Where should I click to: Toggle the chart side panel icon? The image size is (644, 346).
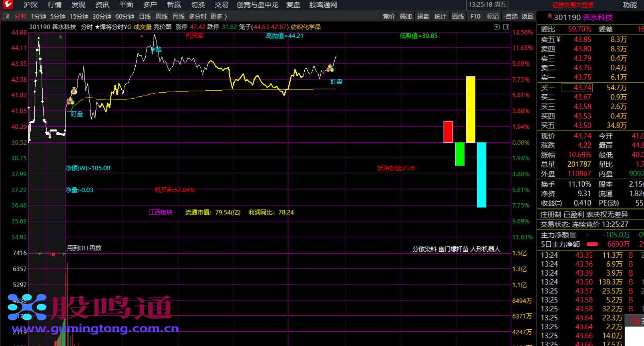click(506, 27)
